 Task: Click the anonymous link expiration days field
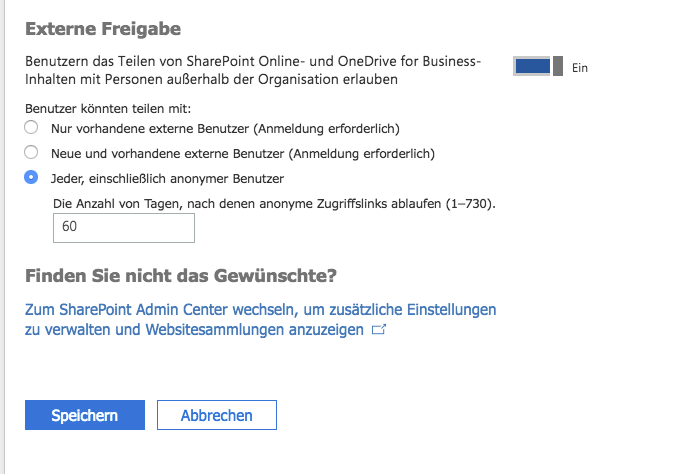124,228
